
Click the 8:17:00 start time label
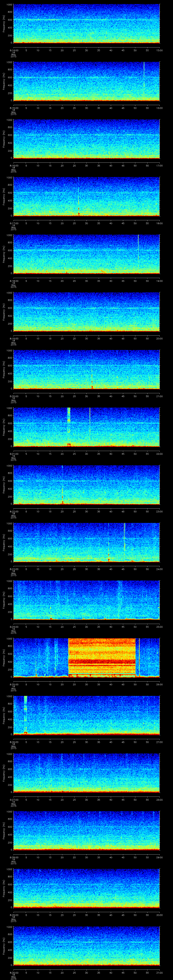tap(14, 223)
